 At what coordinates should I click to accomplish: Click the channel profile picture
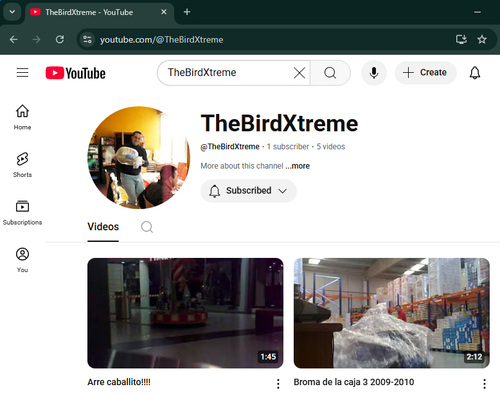[139, 158]
